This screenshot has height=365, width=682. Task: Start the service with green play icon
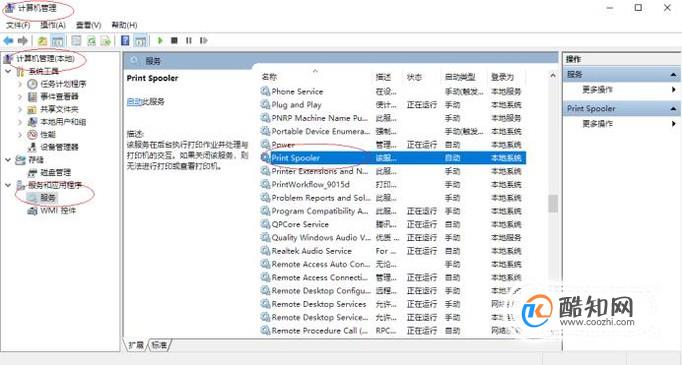click(x=160, y=40)
